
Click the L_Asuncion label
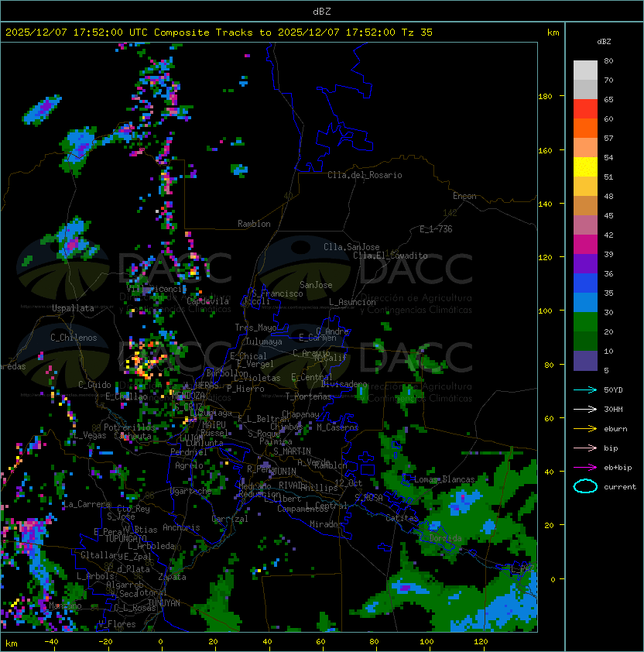tap(352, 302)
